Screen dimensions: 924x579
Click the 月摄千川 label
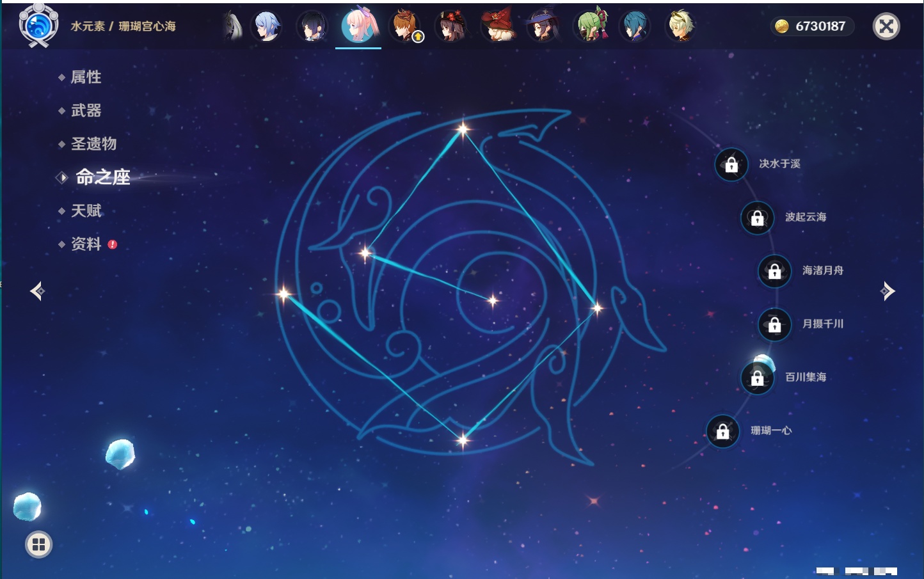pyautogui.click(x=823, y=324)
